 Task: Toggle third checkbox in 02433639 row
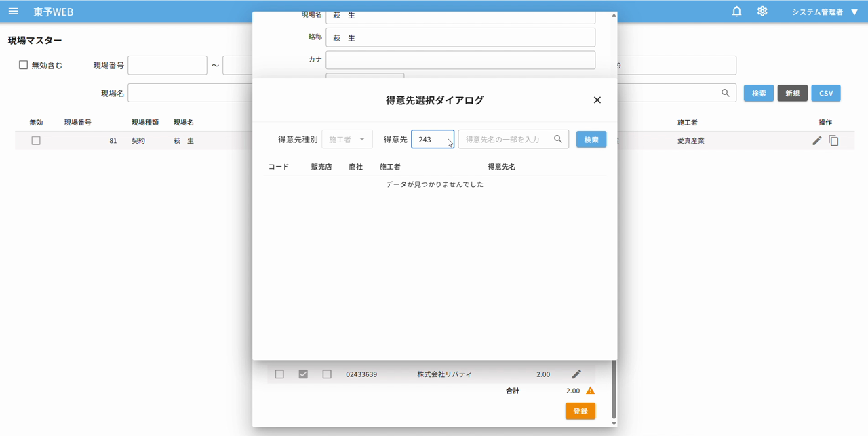coord(327,374)
